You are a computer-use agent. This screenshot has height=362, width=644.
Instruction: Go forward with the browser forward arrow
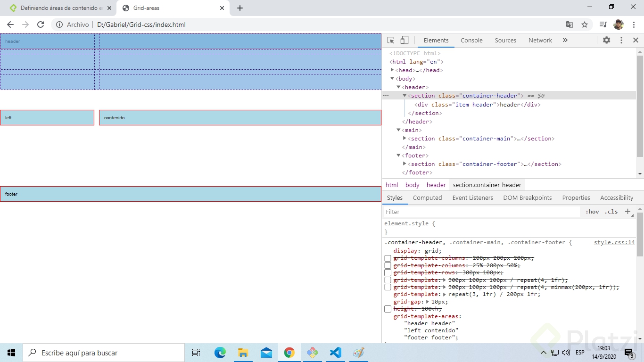[25, 25]
